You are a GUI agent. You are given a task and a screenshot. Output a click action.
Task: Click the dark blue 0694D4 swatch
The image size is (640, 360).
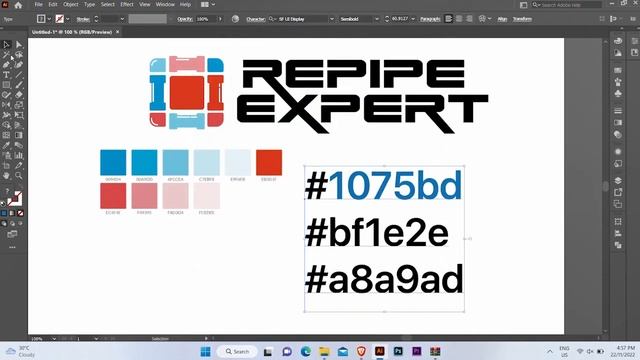tap(113, 162)
